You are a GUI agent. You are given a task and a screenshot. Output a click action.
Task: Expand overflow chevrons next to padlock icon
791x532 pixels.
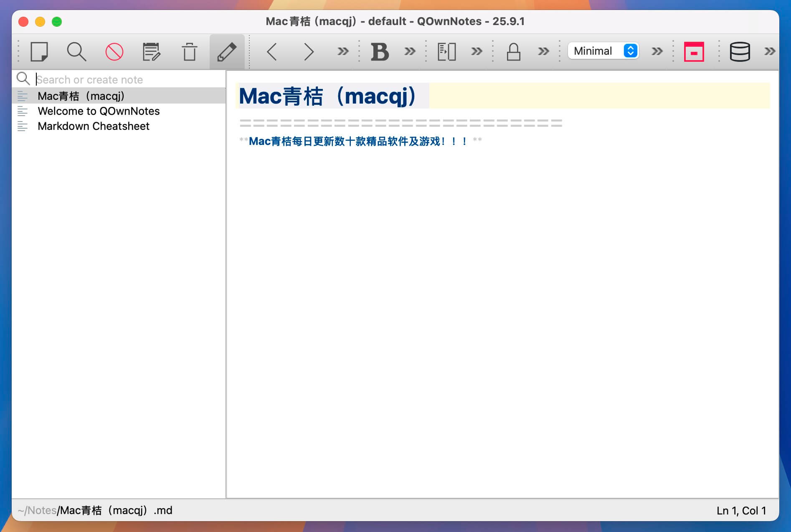(543, 51)
